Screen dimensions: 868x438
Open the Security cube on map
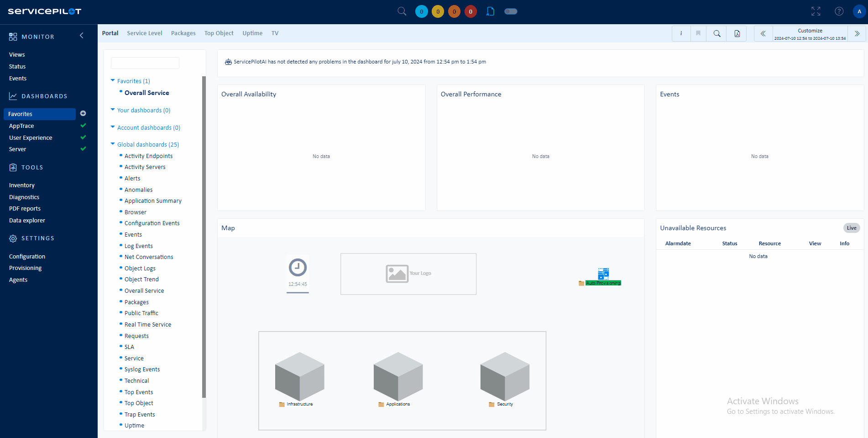[505, 376]
